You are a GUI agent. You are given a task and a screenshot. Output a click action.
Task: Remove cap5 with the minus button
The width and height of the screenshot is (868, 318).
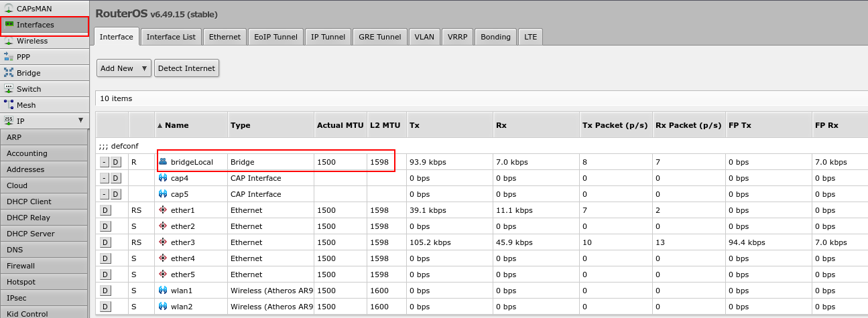pyautogui.click(x=104, y=194)
